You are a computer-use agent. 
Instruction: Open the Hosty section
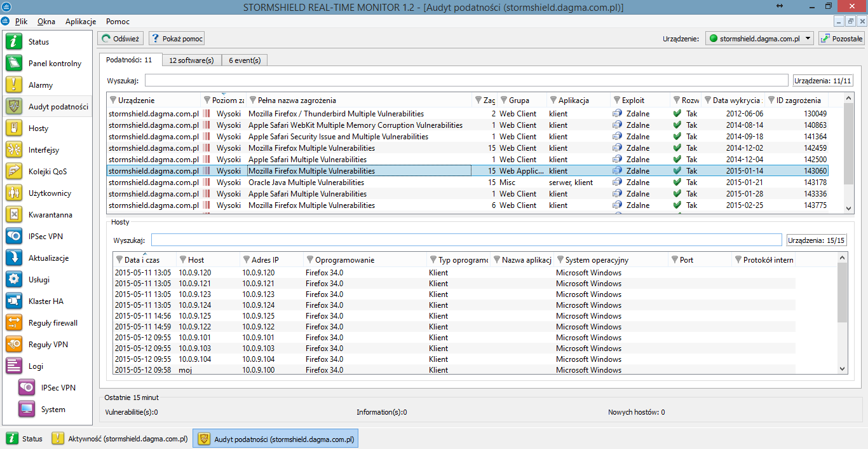tap(48, 128)
